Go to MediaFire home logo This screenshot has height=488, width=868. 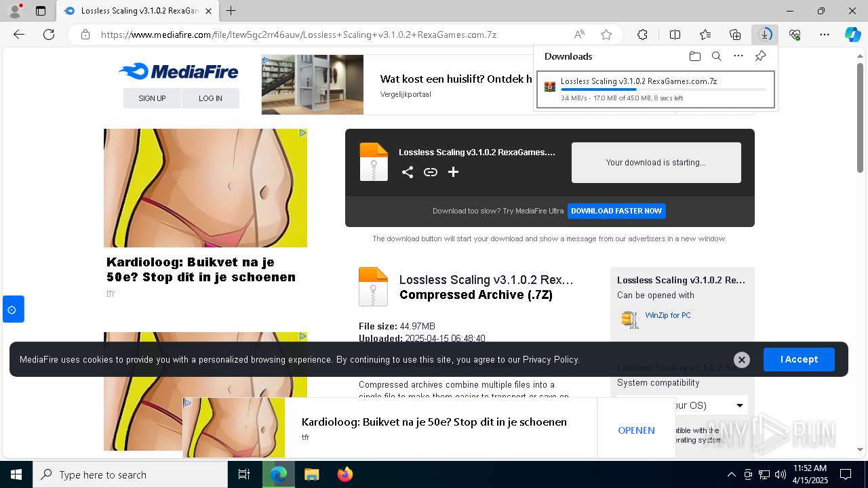pos(178,71)
